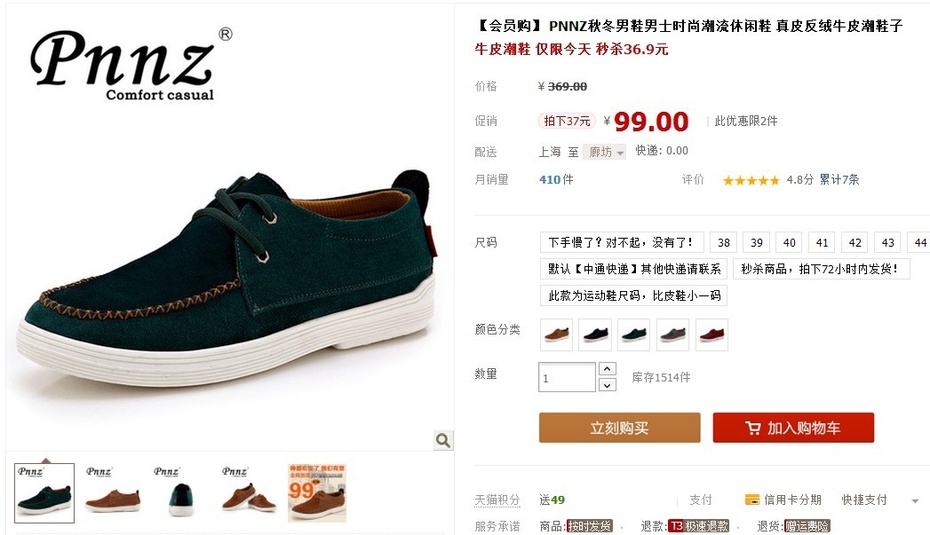Select shoe size 38
This screenshot has height=535, width=930.
click(724, 242)
